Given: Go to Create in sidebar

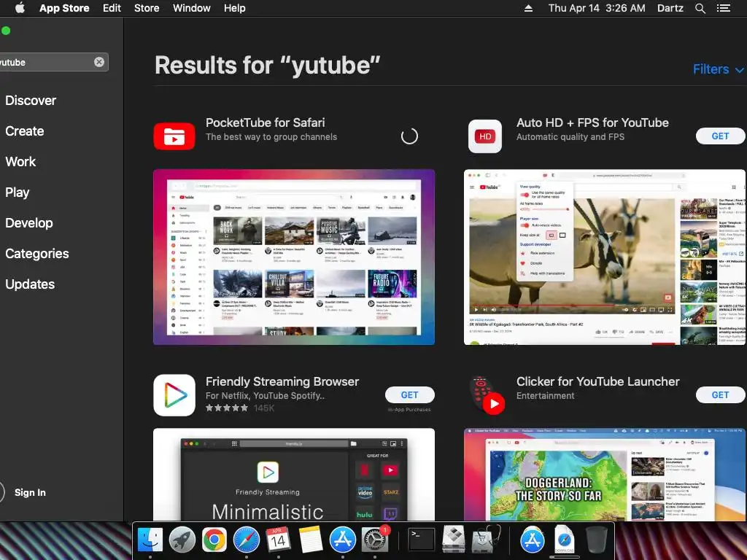Looking at the screenshot, I should tap(25, 131).
